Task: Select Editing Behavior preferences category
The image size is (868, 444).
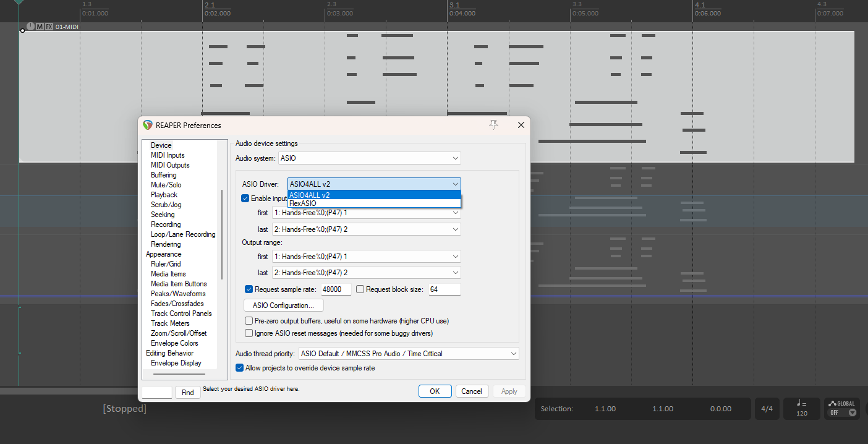Action: tap(169, 353)
